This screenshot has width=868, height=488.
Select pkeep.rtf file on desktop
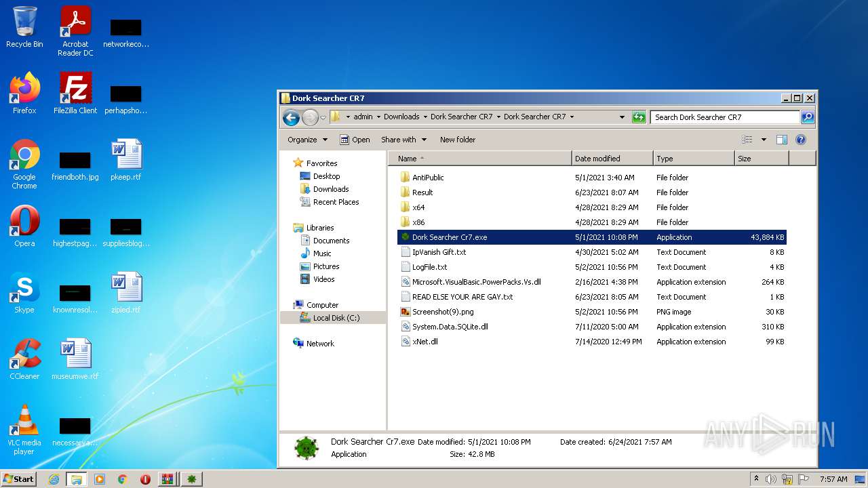tap(126, 160)
